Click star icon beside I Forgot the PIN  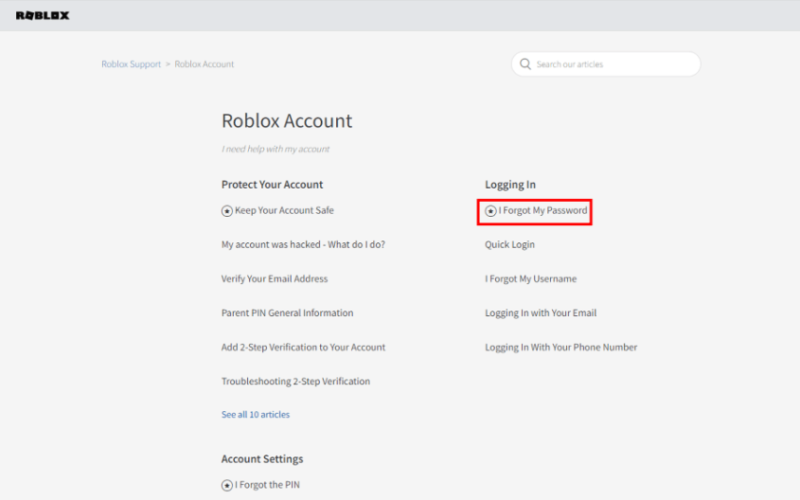227,485
